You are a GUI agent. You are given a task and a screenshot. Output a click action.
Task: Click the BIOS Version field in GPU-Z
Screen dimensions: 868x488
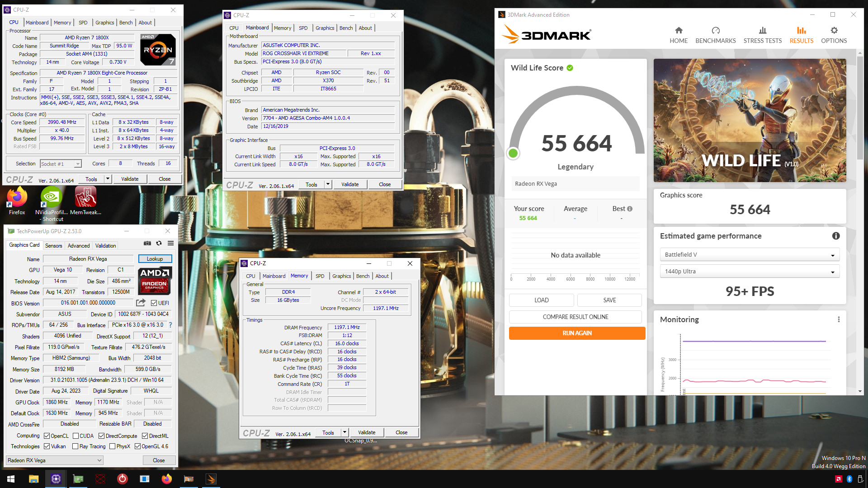tap(88, 303)
